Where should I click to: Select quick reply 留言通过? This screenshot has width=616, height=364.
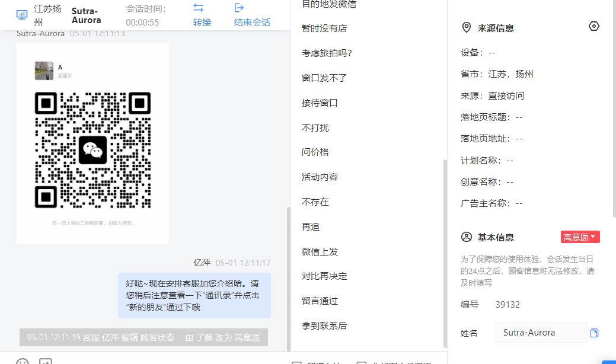[320, 301]
